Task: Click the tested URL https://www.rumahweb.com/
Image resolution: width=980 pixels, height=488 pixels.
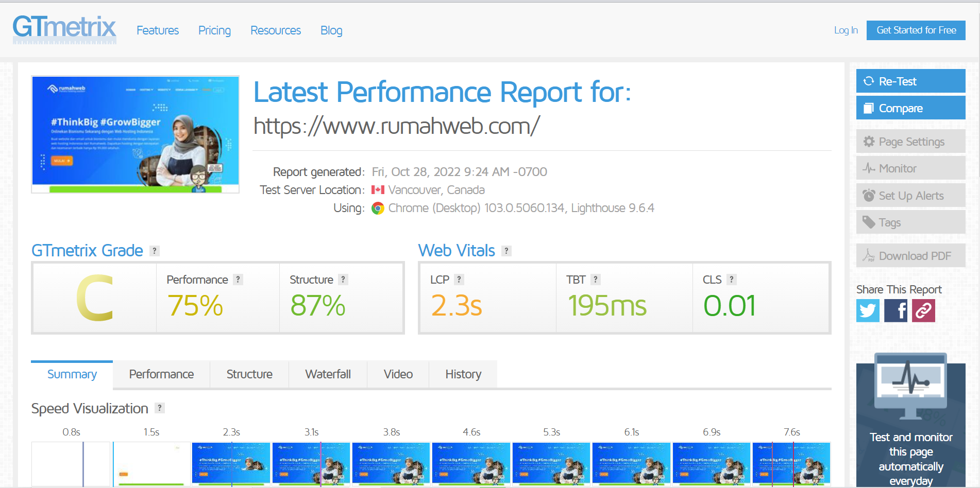Action: [x=397, y=126]
